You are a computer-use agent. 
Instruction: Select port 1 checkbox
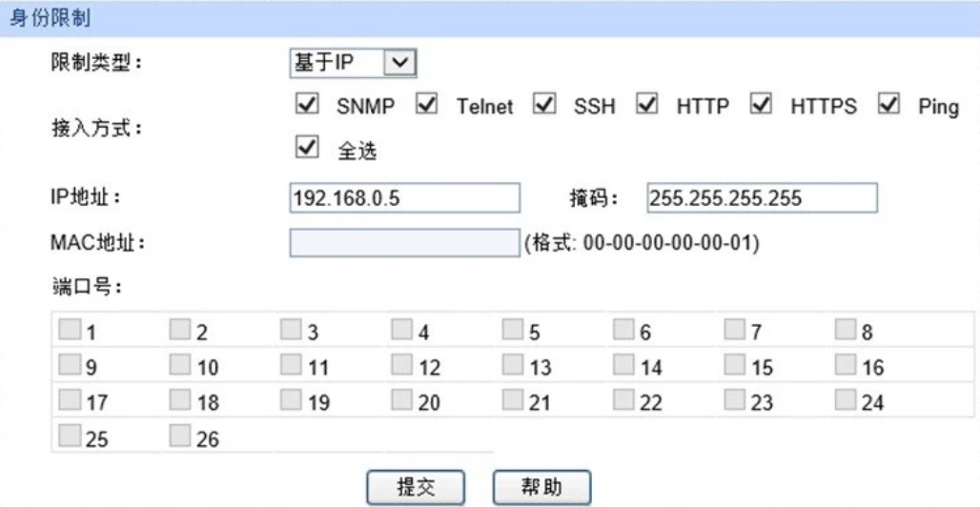[70, 330]
